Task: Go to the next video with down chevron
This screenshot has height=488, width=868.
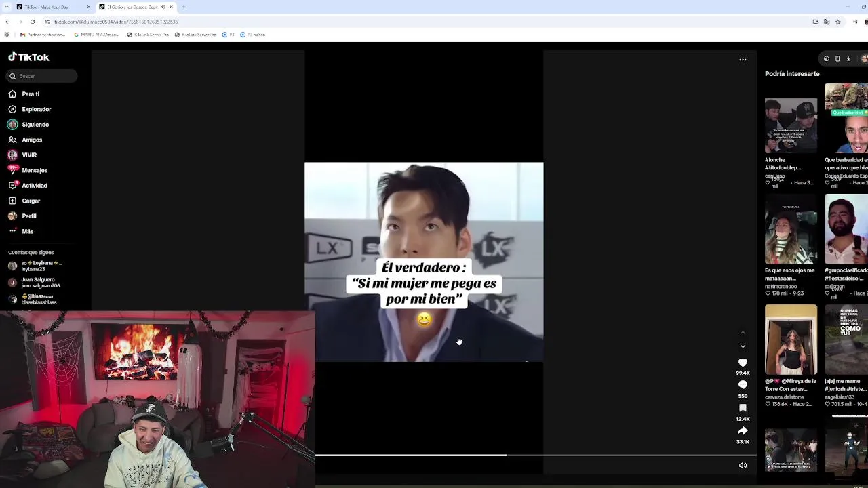Action: [743, 346]
